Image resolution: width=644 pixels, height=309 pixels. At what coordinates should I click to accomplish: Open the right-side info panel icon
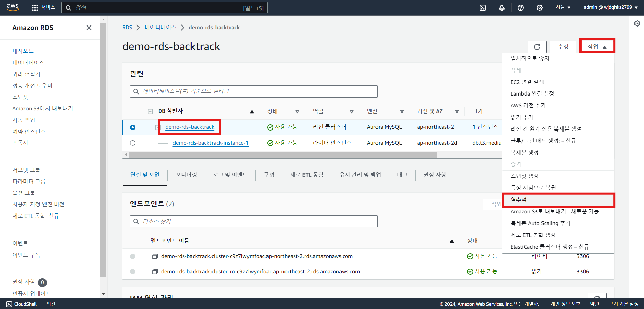coord(637,23)
